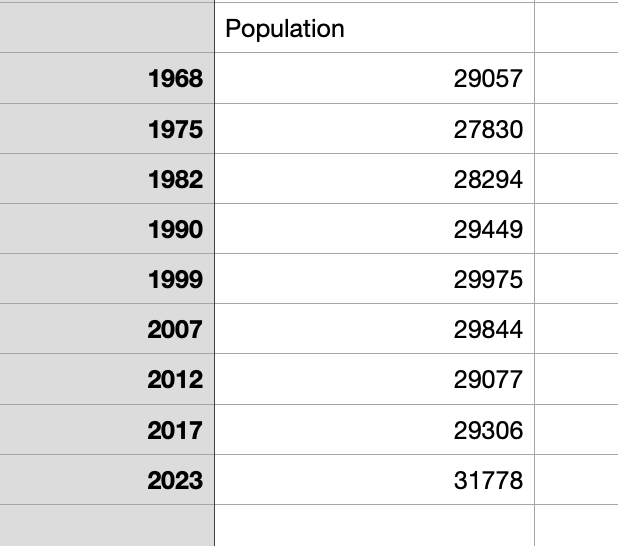Click the 2023 row header
618x546 pixels.
point(107,480)
